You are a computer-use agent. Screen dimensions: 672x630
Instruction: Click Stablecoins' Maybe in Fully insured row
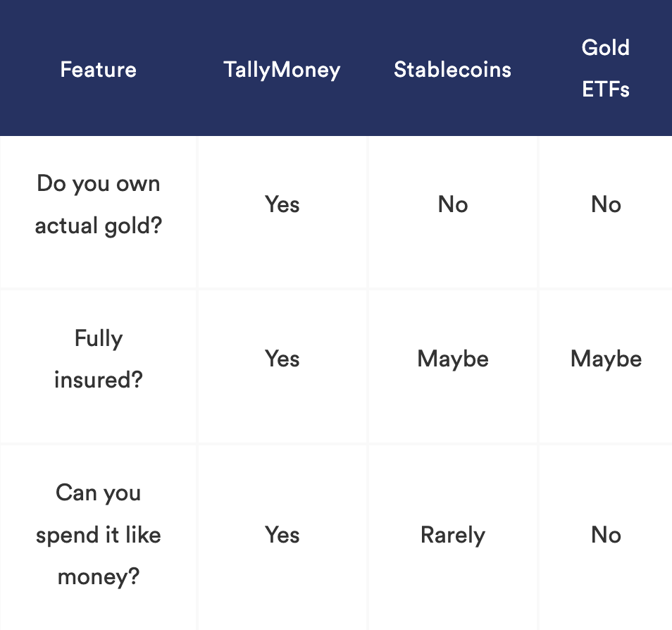click(452, 359)
